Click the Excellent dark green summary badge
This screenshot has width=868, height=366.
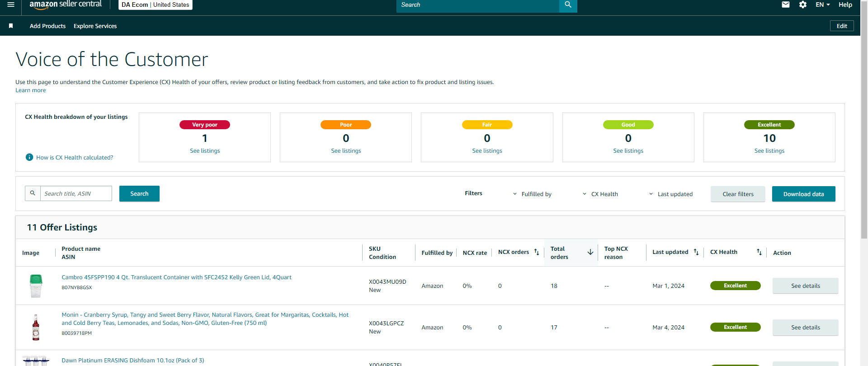coord(769,125)
